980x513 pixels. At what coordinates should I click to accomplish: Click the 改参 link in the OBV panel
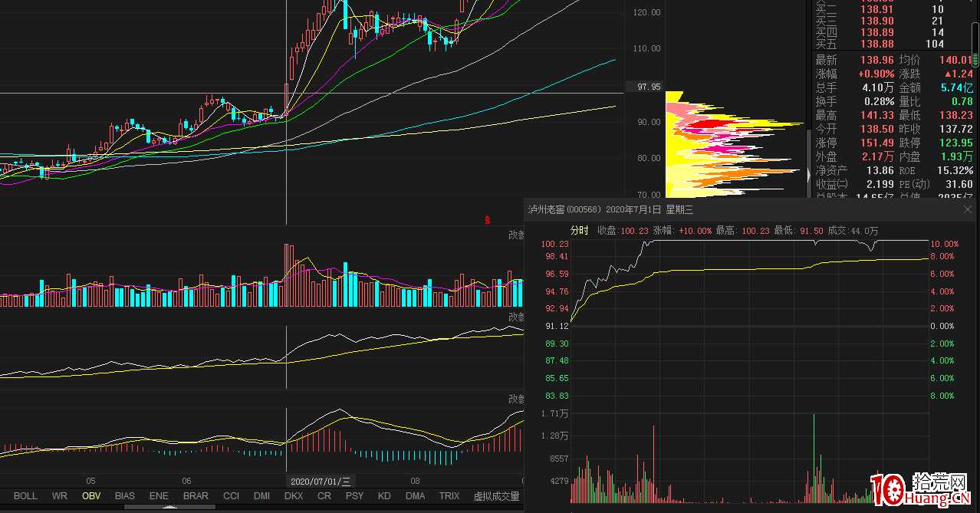[x=516, y=317]
